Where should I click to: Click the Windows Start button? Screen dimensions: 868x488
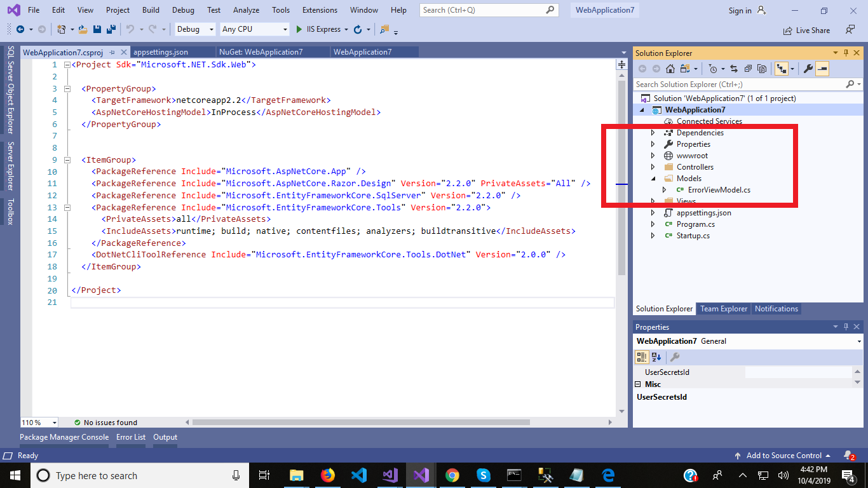pos(14,475)
